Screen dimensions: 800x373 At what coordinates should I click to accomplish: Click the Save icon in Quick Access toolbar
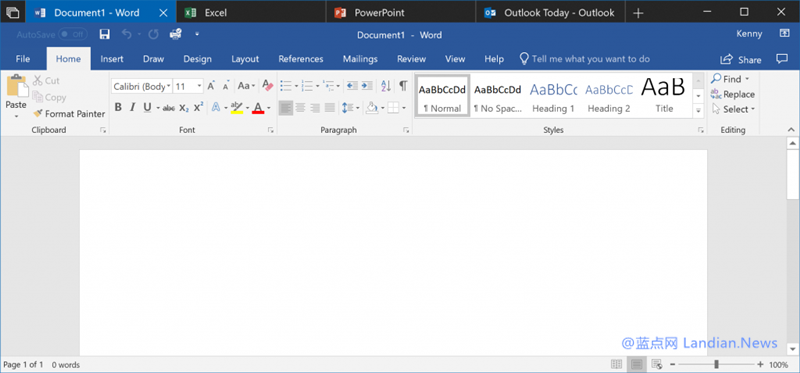coord(105,35)
